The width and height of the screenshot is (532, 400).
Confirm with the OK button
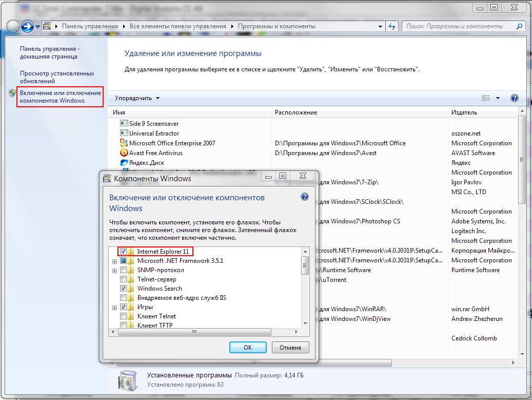pyautogui.click(x=248, y=347)
